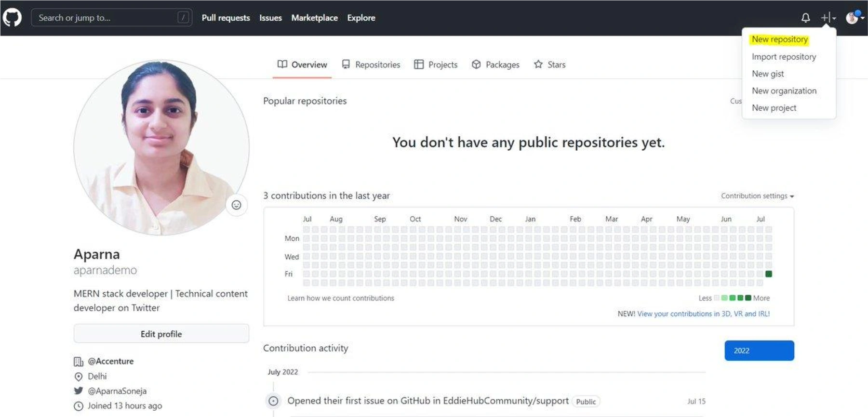Click the dark green contribution square

[x=769, y=274]
